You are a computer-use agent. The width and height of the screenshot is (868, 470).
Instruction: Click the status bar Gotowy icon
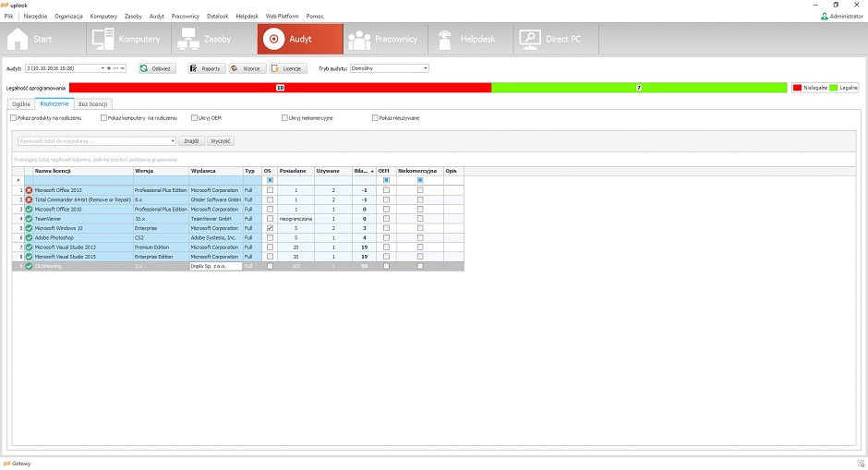coord(6,464)
